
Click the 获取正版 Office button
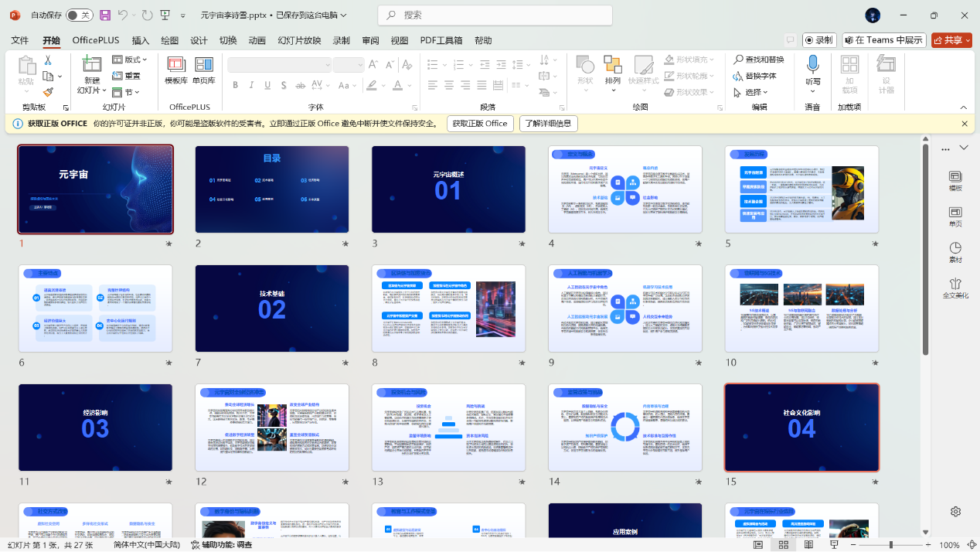click(480, 124)
